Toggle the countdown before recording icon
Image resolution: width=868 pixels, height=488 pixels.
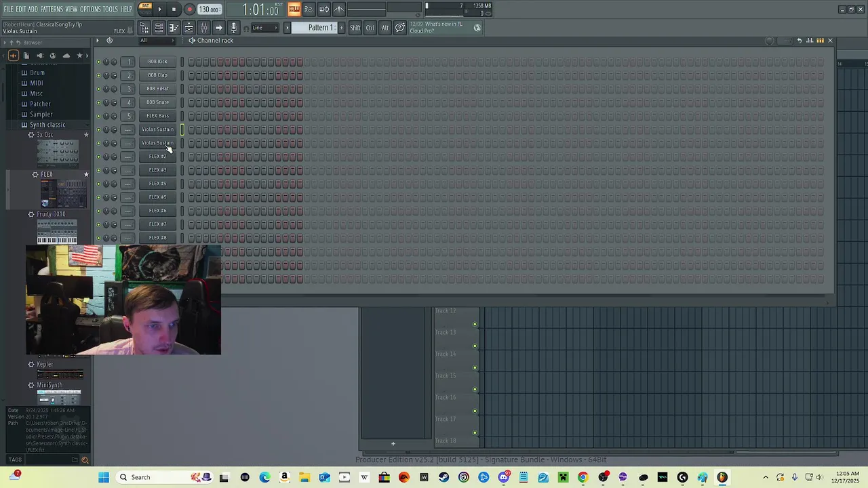click(309, 9)
